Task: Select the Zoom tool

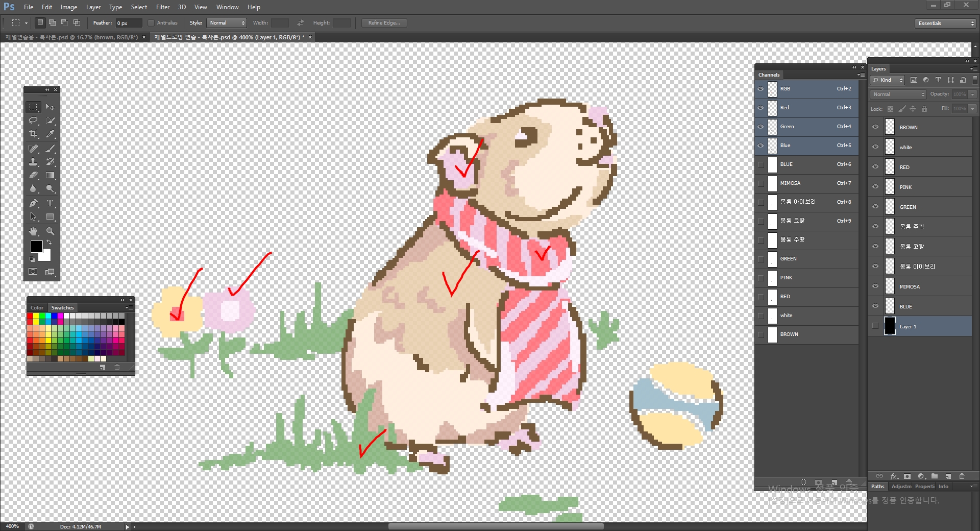Action: 50,231
